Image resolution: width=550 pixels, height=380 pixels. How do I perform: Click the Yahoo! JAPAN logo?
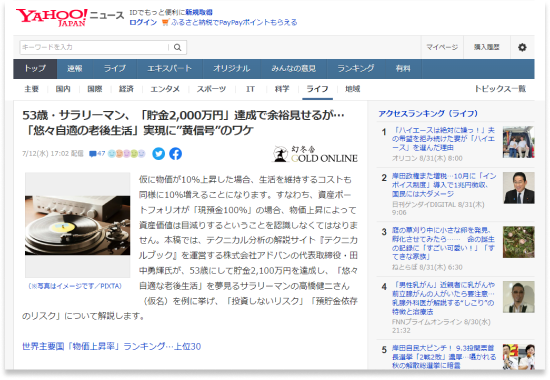[x=52, y=18]
